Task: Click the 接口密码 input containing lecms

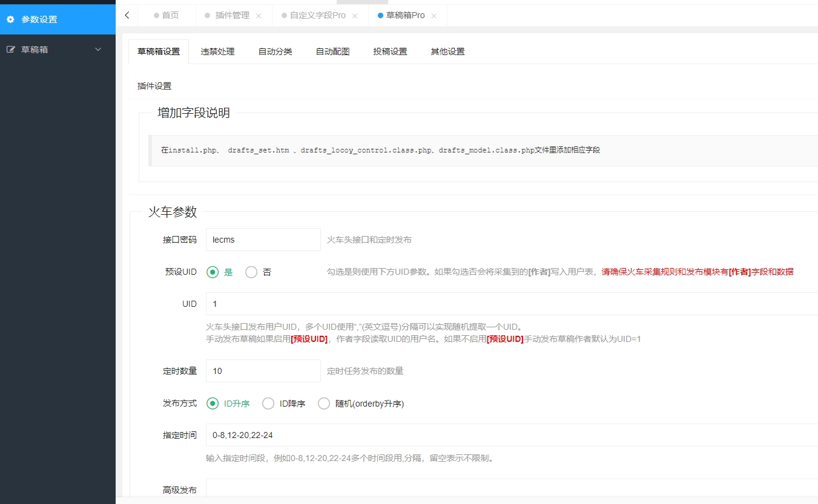Action: [263, 240]
